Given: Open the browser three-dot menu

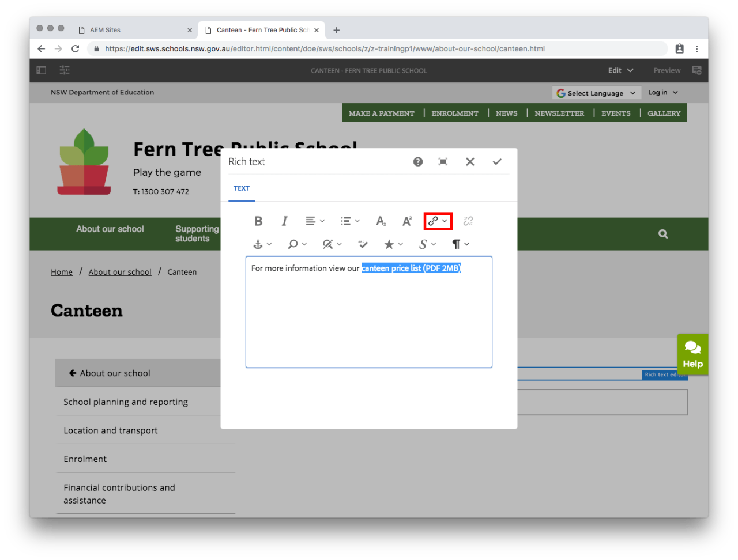Looking at the screenshot, I should pos(697,49).
